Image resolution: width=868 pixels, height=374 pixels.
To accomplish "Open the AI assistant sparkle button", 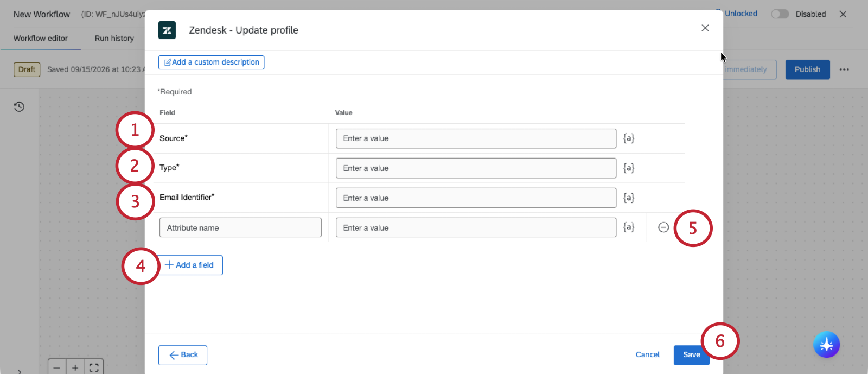I will [x=826, y=344].
